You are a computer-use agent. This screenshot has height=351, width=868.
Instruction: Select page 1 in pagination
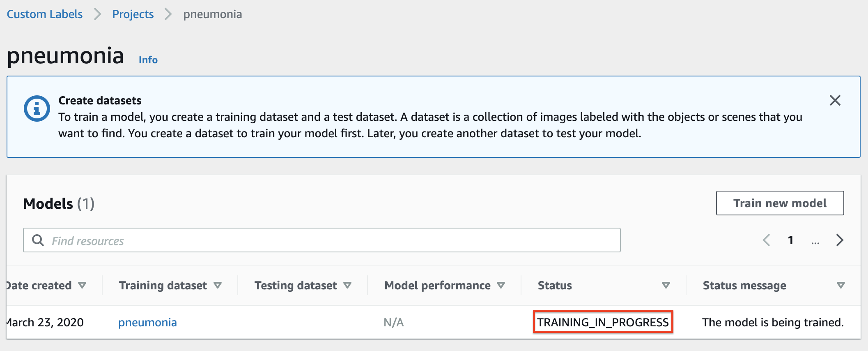(x=790, y=240)
